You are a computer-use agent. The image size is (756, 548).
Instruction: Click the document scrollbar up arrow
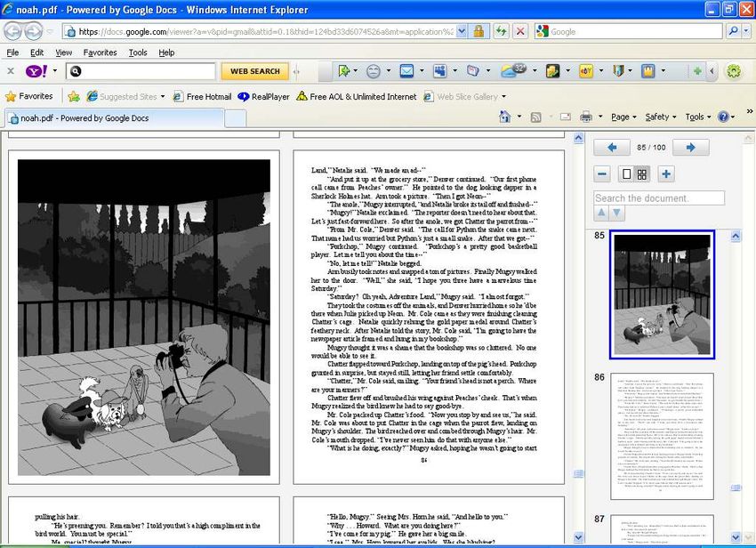click(579, 139)
